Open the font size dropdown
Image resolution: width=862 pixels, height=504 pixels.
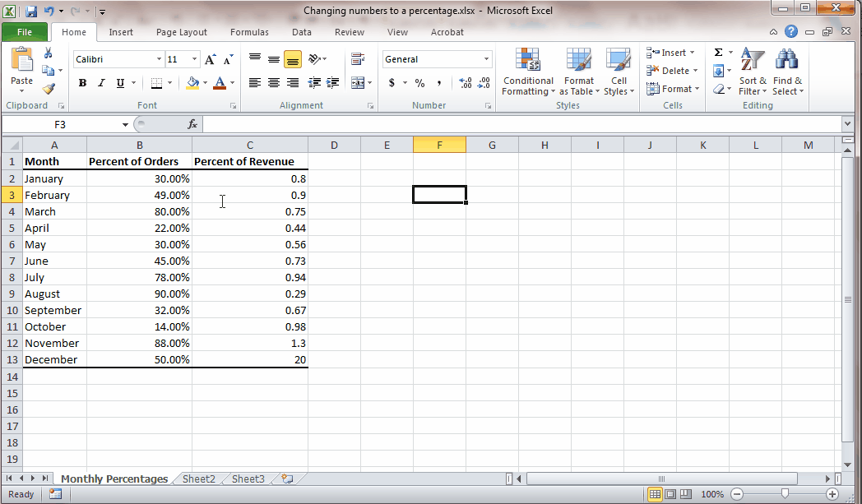click(194, 59)
